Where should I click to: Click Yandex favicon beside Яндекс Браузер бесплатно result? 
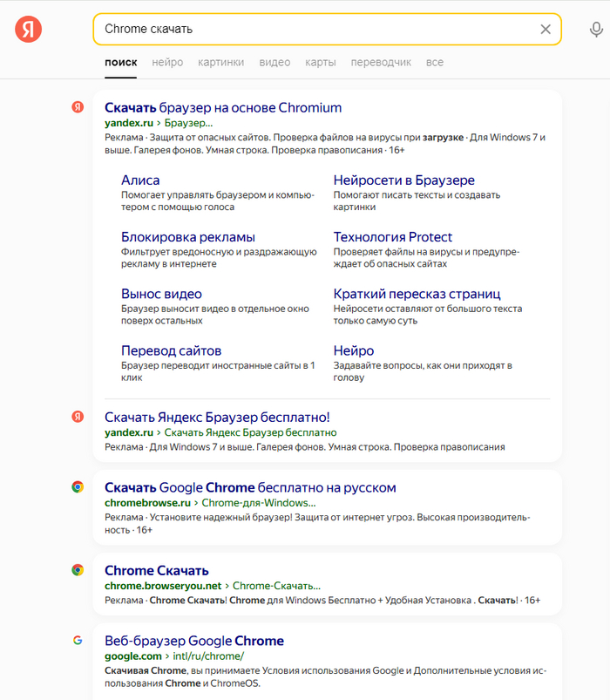[78, 417]
